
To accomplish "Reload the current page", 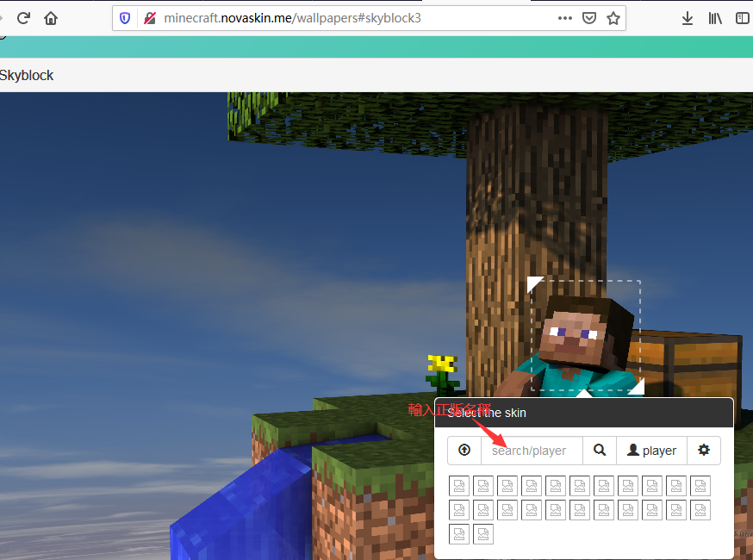I will (x=23, y=18).
